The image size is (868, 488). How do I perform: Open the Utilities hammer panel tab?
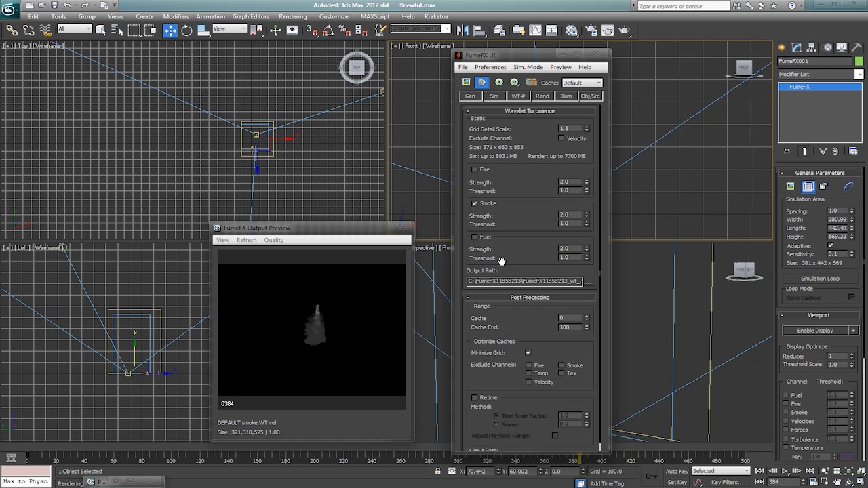point(857,47)
